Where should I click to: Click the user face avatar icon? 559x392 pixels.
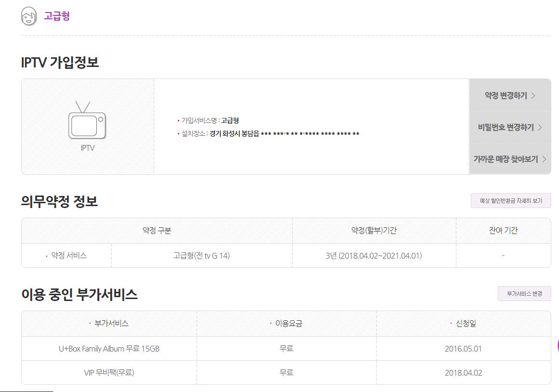pyautogui.click(x=29, y=16)
